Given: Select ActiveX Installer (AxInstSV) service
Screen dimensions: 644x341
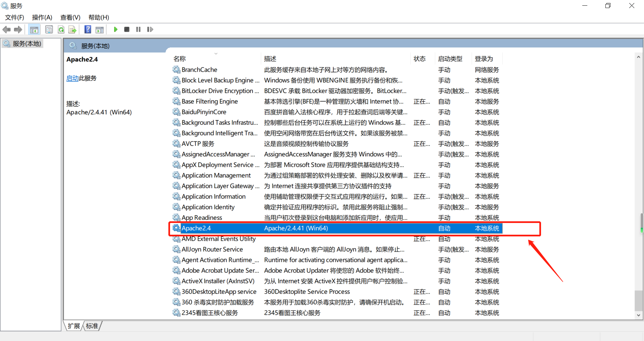Looking at the screenshot, I should click(x=337, y=281).
